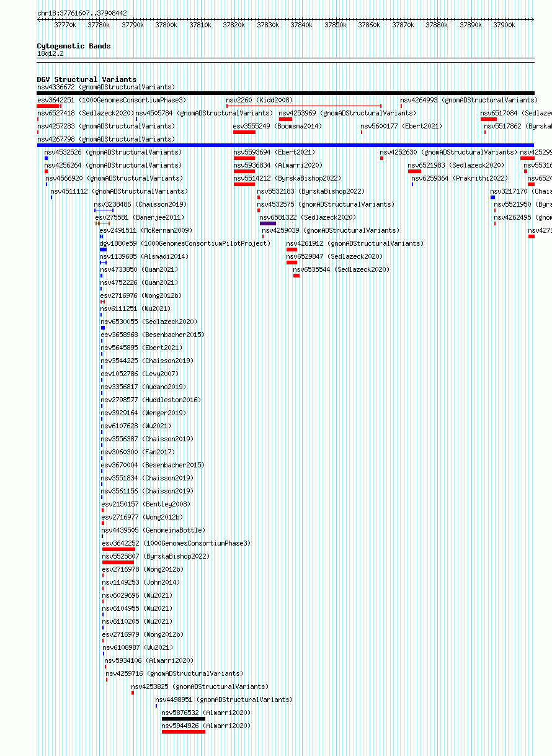552x756 pixels.
Task: Click nsv2260 (Kidd2008) label
Action: click(259, 100)
